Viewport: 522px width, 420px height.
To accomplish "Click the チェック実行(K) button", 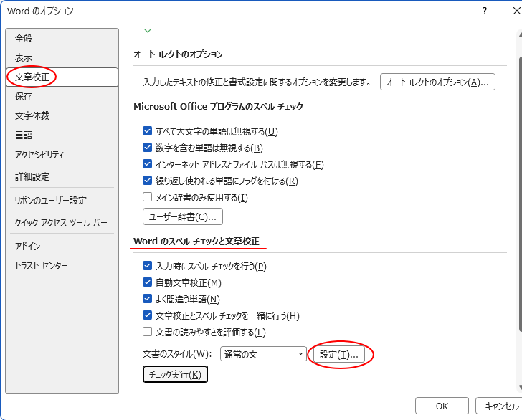I will pyautogui.click(x=175, y=374).
